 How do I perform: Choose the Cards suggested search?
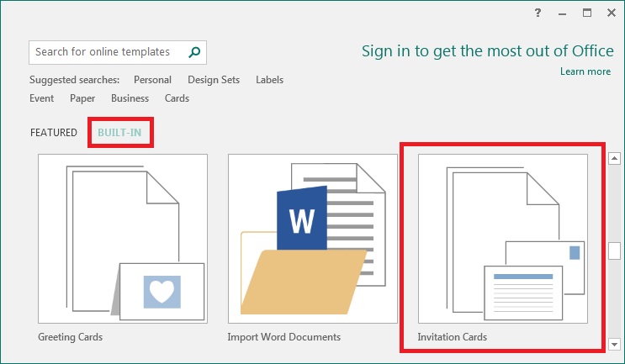[x=177, y=98]
